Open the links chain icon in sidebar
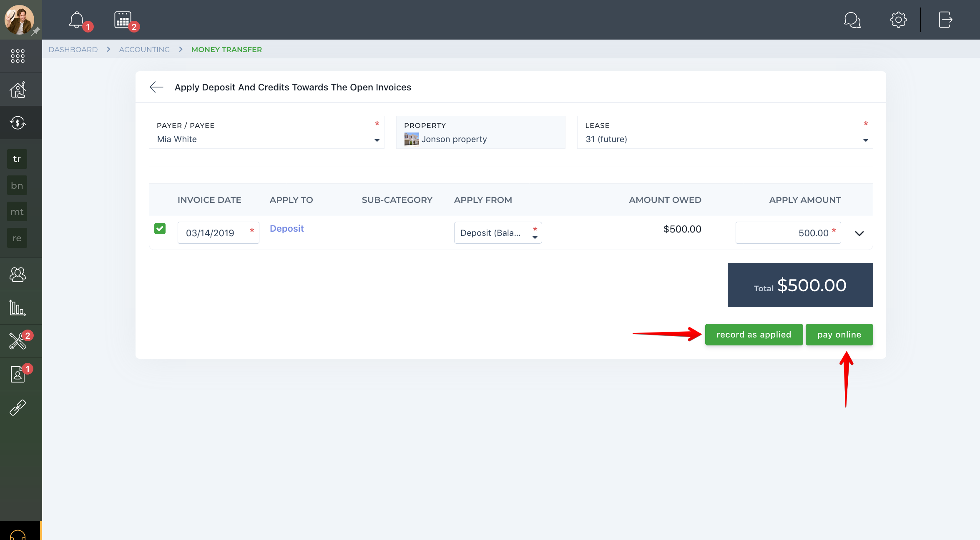Viewport: 980px width, 540px height. [x=18, y=407]
